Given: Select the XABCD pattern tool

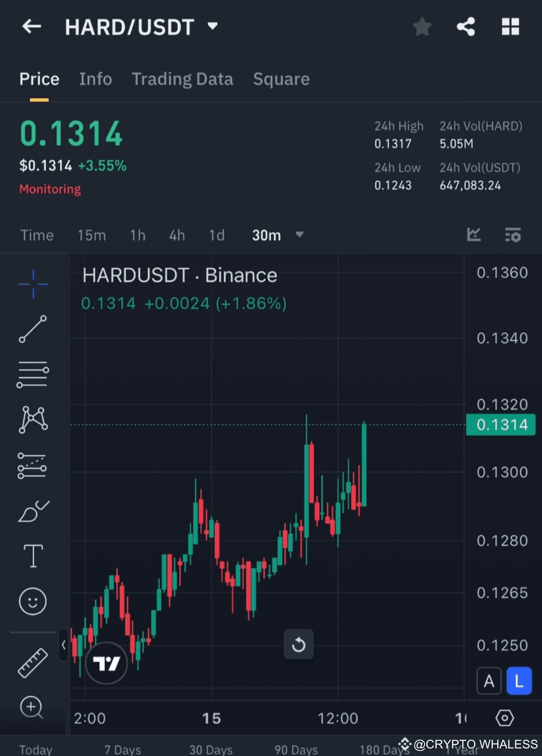Looking at the screenshot, I should [x=32, y=419].
